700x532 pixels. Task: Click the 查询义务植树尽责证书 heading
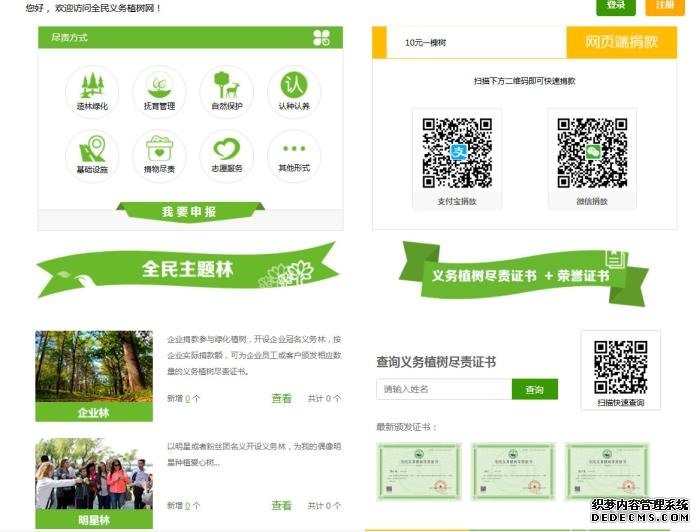[436, 362]
